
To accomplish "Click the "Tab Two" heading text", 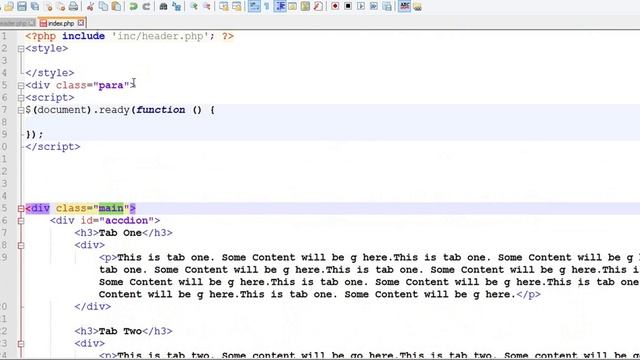I will pos(120,331).
